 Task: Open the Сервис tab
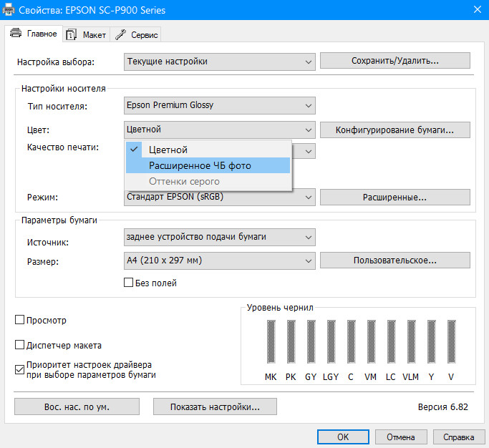135,34
